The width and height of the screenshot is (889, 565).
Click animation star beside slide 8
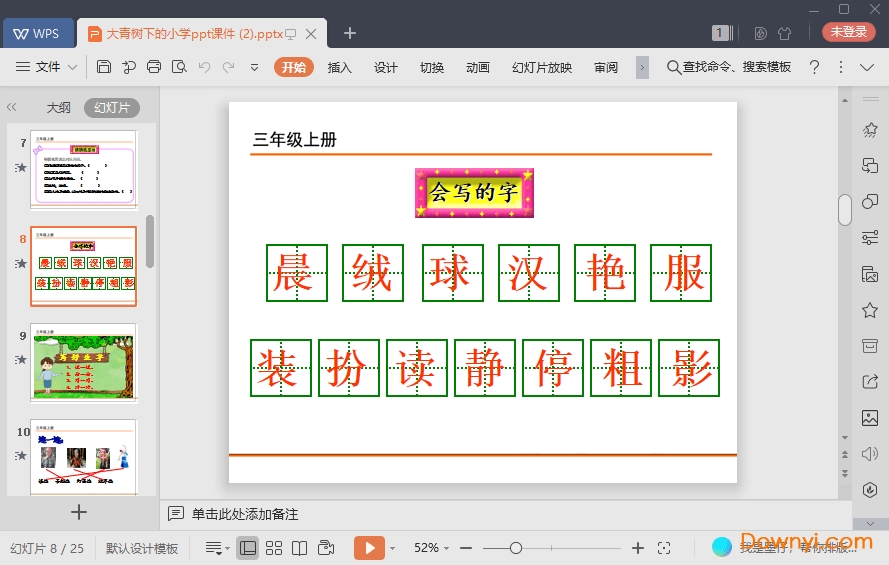21,264
